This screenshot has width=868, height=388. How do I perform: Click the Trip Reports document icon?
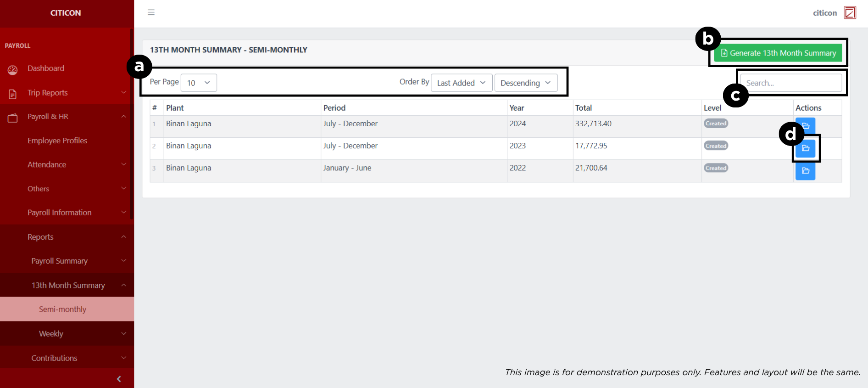tap(12, 94)
